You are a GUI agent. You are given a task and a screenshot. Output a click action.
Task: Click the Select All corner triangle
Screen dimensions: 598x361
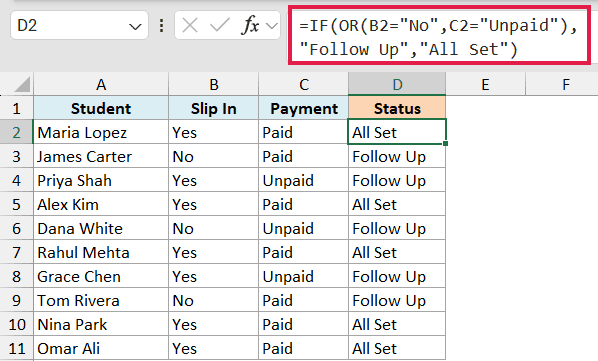point(22,84)
